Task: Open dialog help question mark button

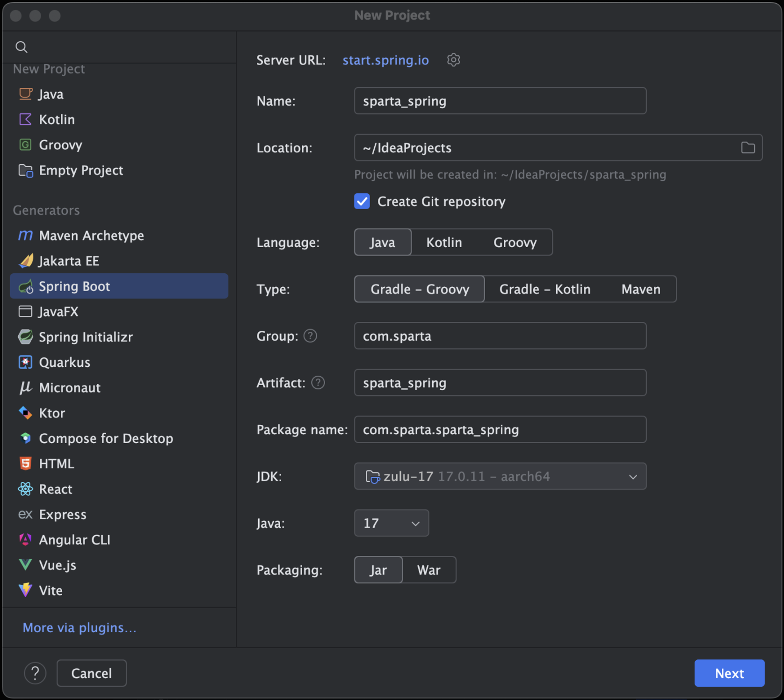Action: [x=35, y=673]
